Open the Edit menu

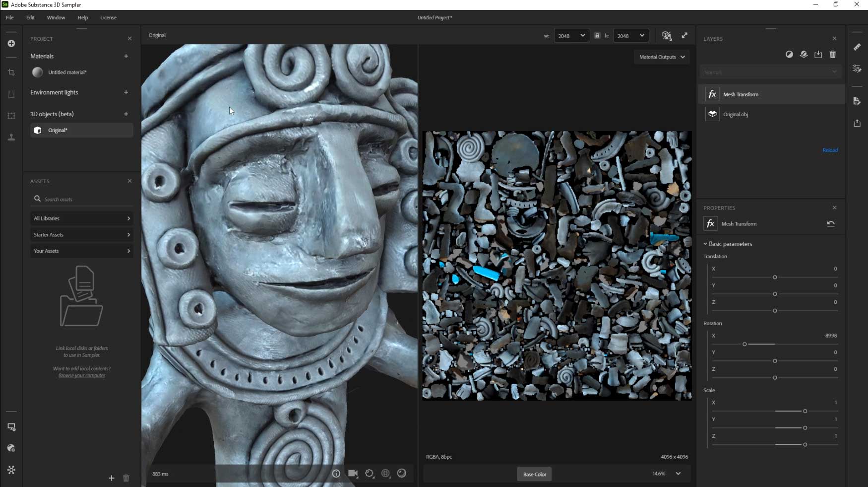coord(30,17)
